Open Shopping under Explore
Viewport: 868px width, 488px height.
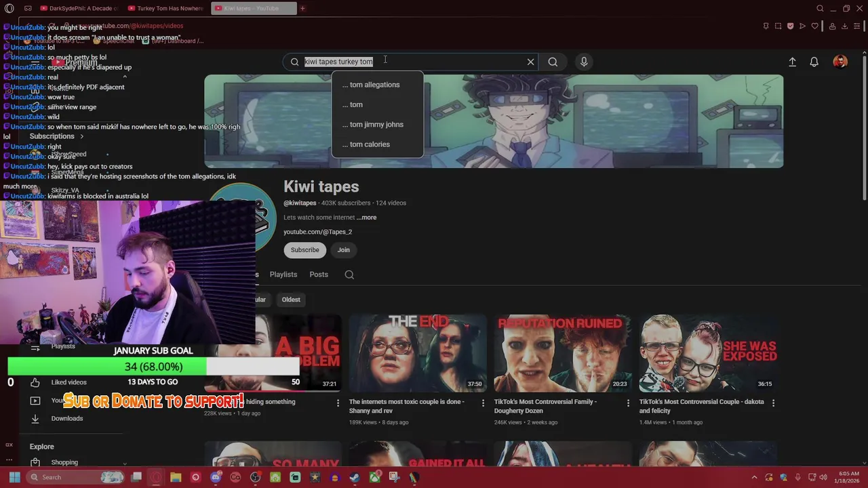pyautogui.click(x=64, y=462)
